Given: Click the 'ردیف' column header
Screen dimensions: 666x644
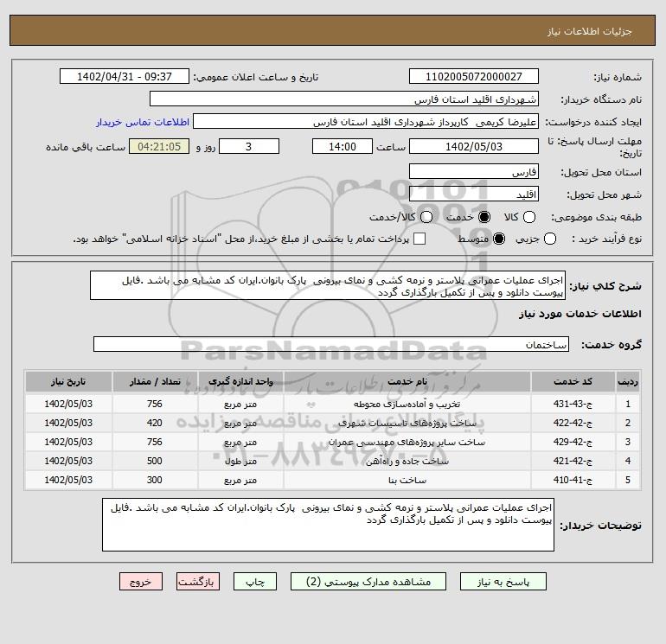Looking at the screenshot, I should click(x=627, y=381).
